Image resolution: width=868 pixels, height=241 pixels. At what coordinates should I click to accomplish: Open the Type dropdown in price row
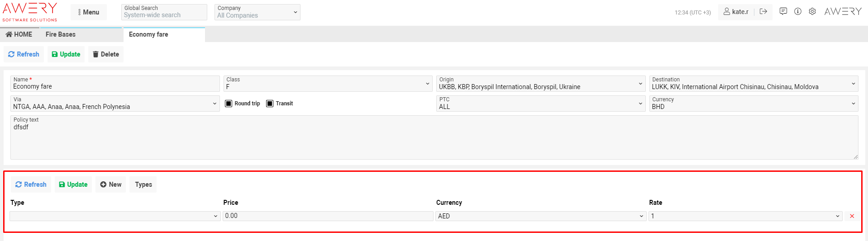[x=114, y=216]
